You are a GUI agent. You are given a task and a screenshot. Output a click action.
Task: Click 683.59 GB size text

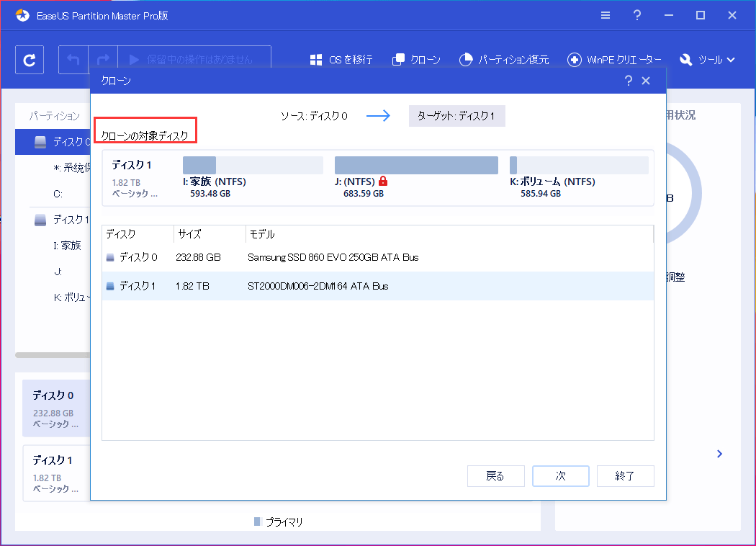click(x=364, y=194)
